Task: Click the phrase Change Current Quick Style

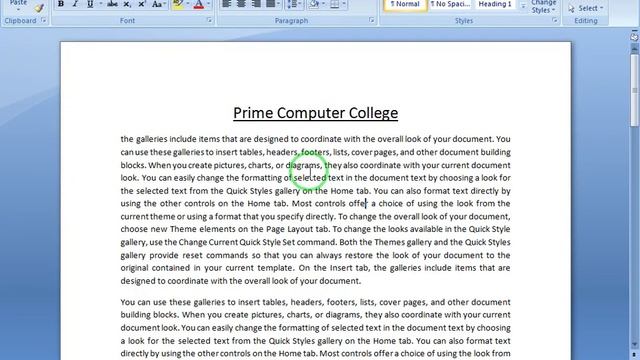Action: [x=229, y=242]
